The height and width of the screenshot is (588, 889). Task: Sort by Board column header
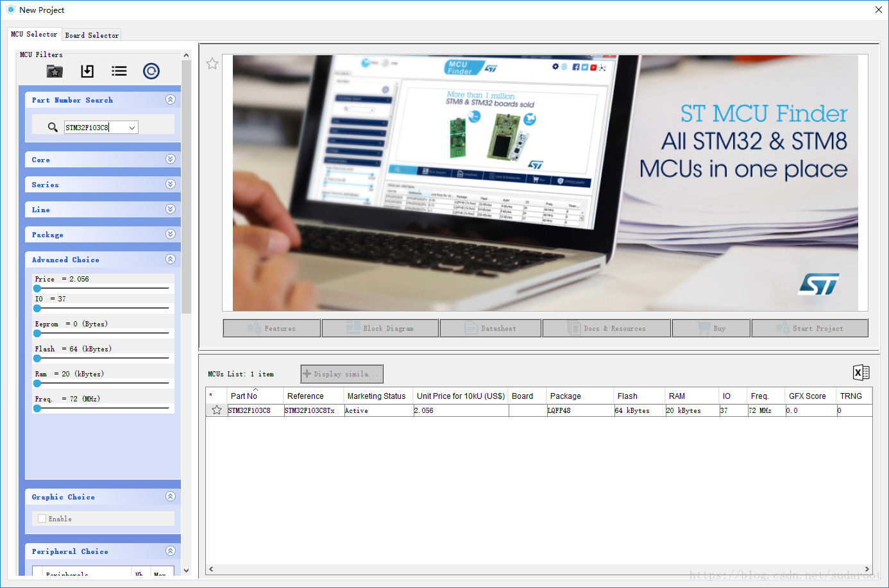527,396
